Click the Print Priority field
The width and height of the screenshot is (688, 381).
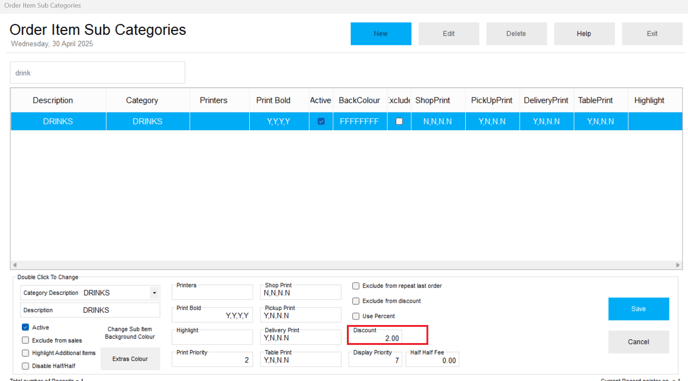point(212,359)
